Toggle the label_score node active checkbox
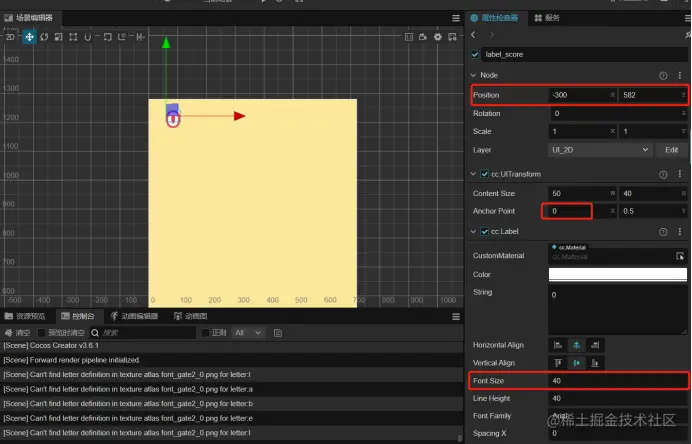This screenshot has width=692, height=444. coord(475,54)
